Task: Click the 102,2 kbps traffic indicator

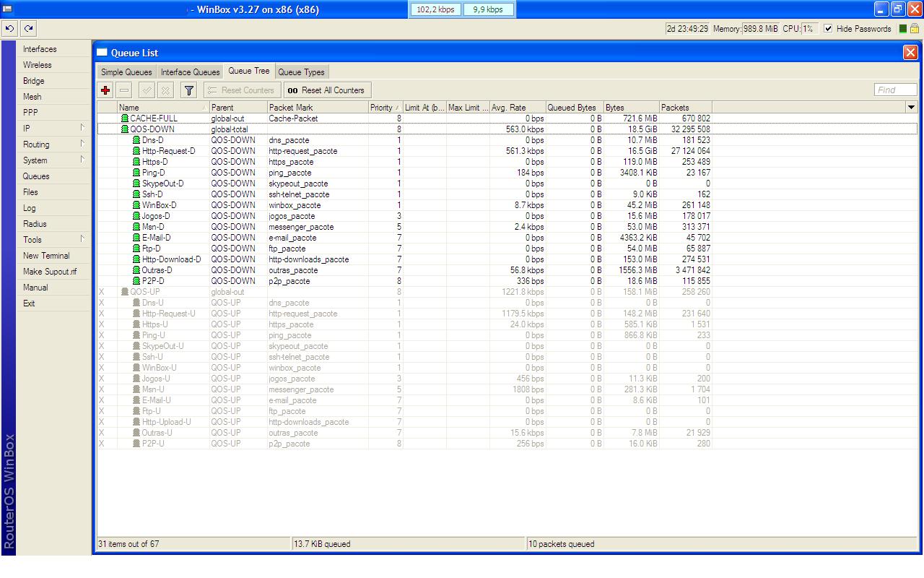Action: (435, 9)
